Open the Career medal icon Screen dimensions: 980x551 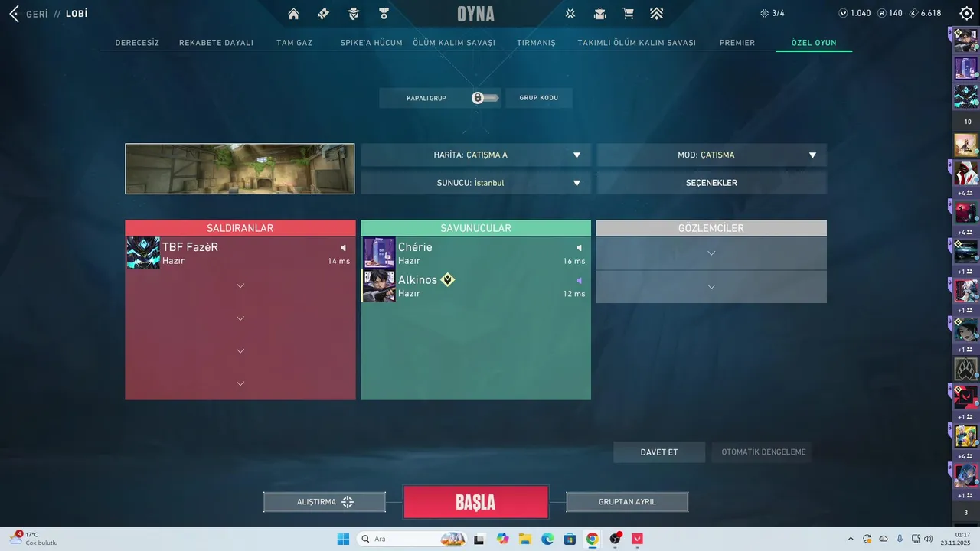[384, 13]
